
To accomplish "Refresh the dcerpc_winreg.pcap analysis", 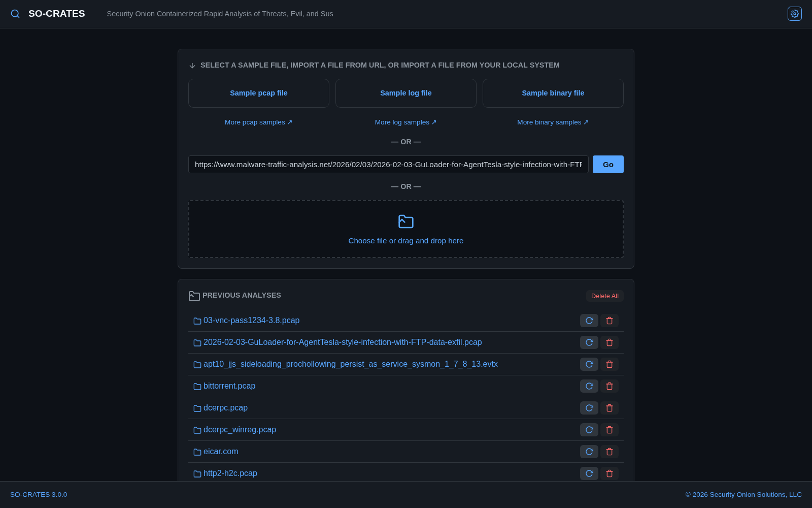I will pyautogui.click(x=589, y=430).
